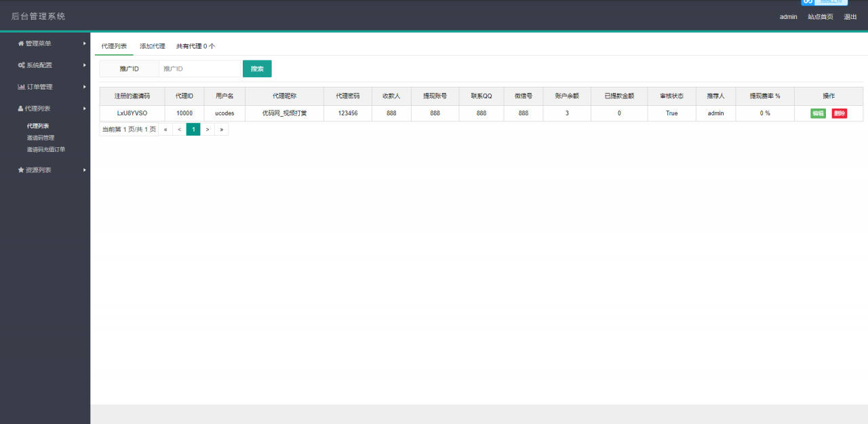Expand the 管理菜单 arrow in sidebar

pos(85,43)
